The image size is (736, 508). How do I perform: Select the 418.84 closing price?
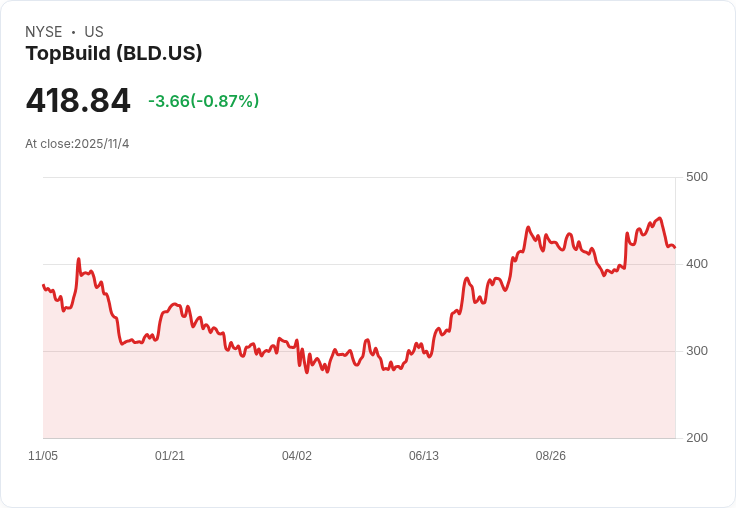78,100
